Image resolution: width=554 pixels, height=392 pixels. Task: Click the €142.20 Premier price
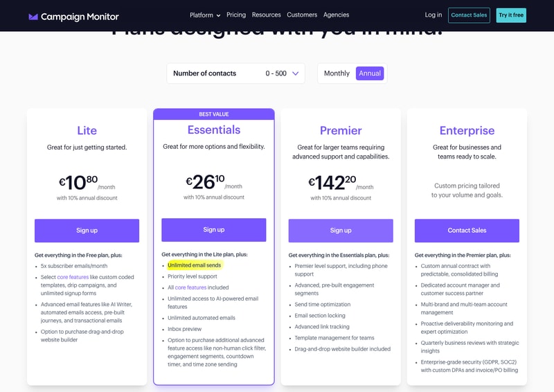pos(341,183)
